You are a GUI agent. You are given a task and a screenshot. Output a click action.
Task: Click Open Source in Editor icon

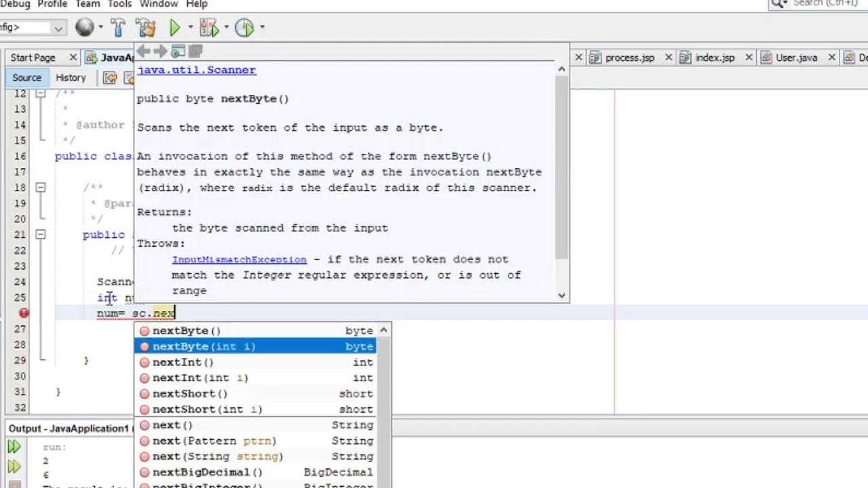[x=195, y=52]
